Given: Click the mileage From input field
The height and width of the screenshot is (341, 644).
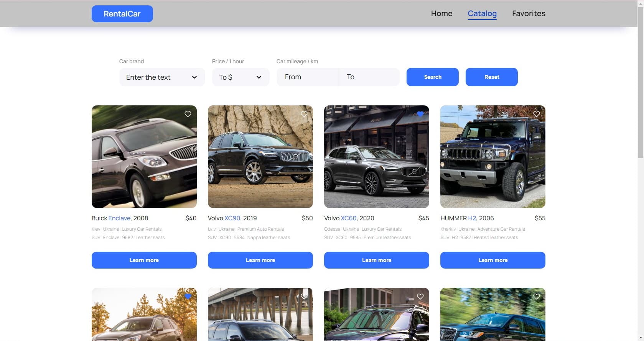Looking at the screenshot, I should (307, 77).
